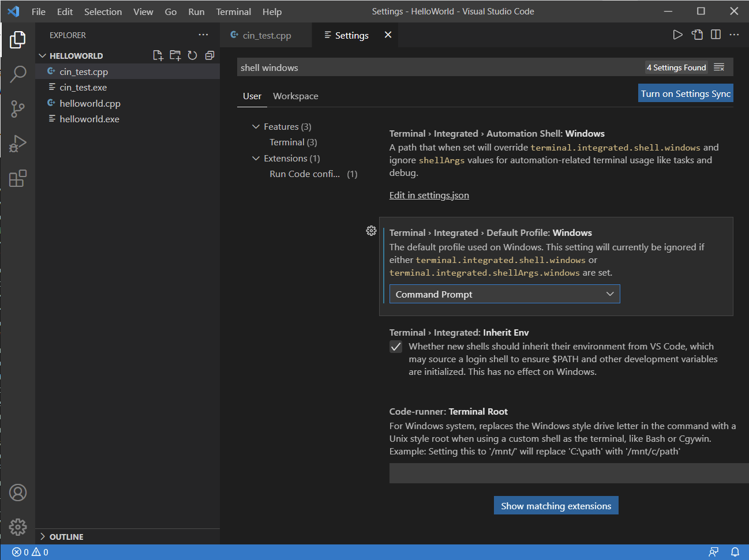Viewport: 749px width, 560px height.
Task: Open editor more actions ellipsis
Action: coord(734,35)
